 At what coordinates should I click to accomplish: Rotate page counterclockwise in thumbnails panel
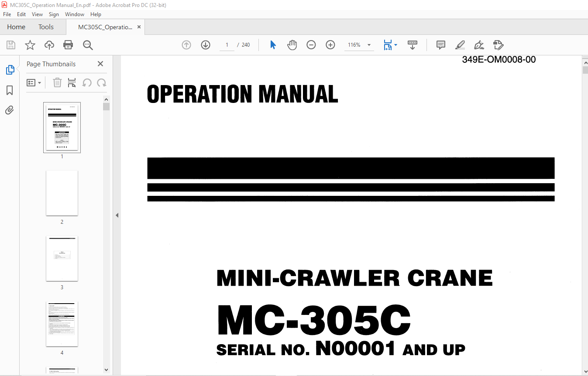point(87,82)
